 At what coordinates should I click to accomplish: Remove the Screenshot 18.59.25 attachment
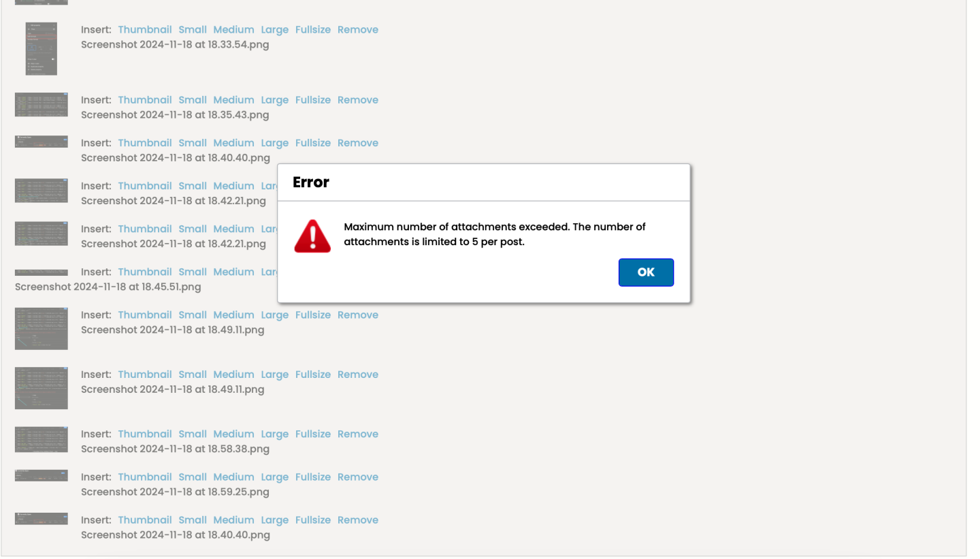357,477
